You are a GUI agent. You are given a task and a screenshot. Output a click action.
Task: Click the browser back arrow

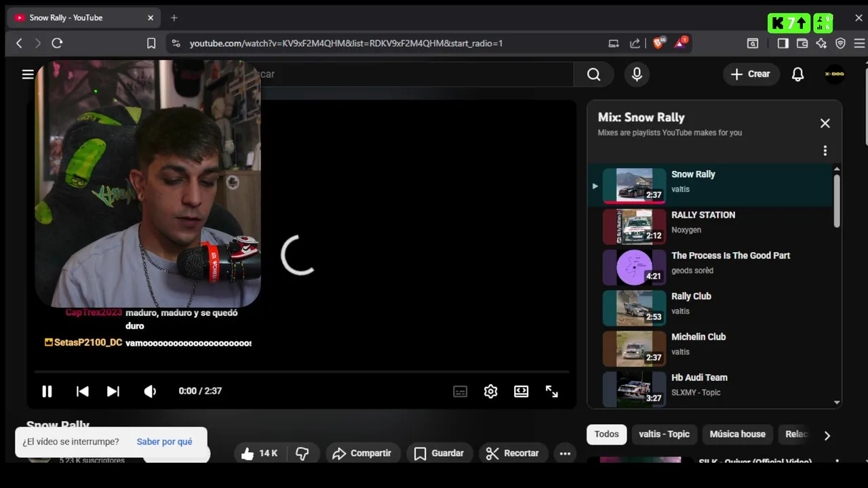pos(19,43)
